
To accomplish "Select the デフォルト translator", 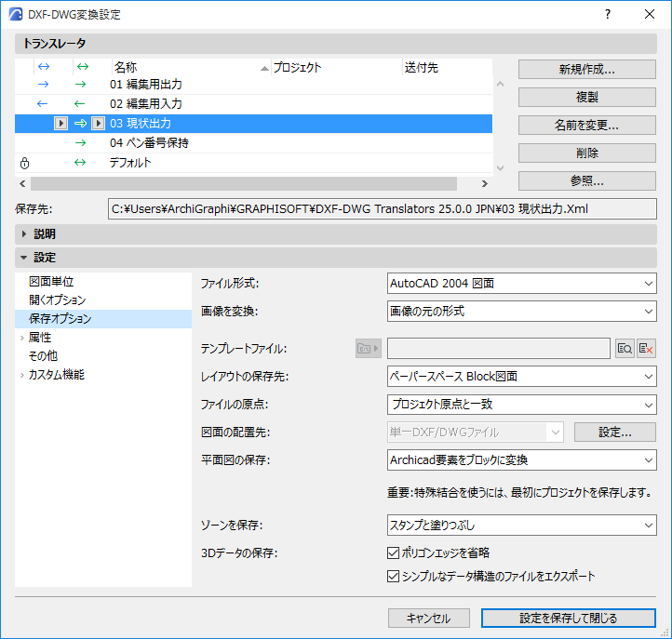I will [x=253, y=163].
